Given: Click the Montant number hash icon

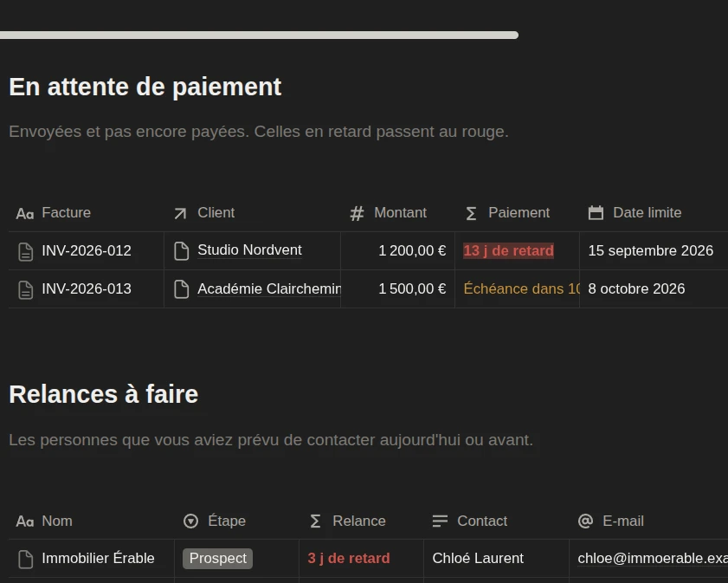Looking at the screenshot, I should coord(357,213).
